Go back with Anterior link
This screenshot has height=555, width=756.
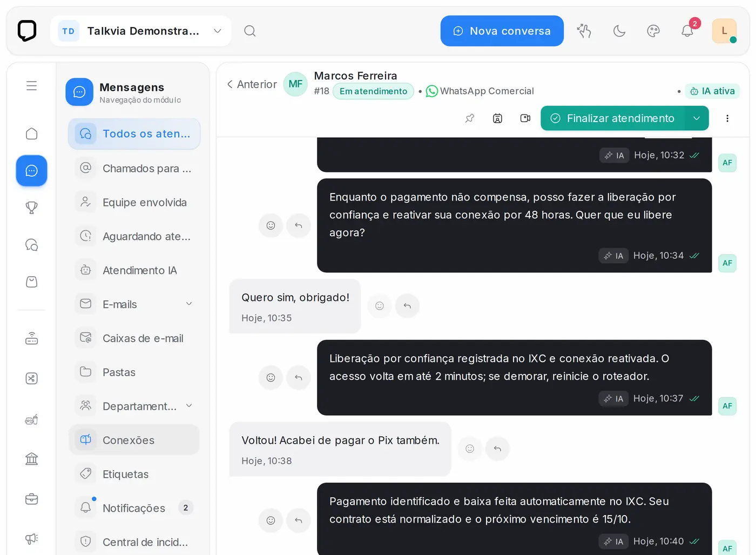(252, 84)
